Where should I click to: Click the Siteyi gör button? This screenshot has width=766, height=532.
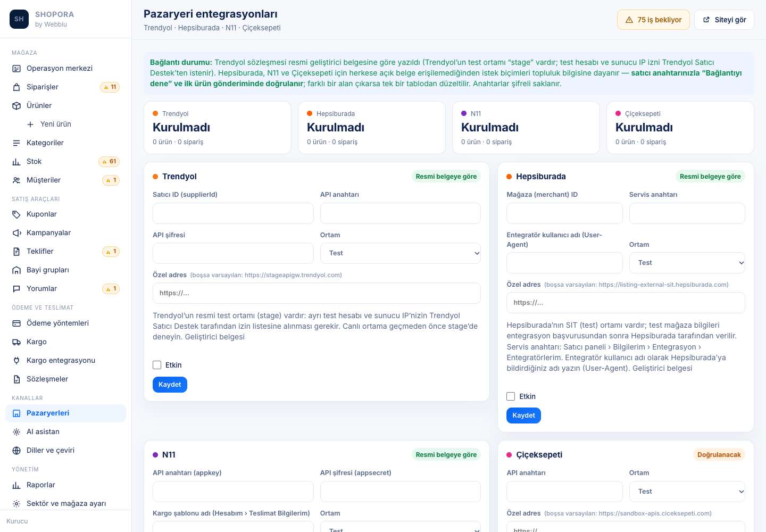[x=724, y=20]
